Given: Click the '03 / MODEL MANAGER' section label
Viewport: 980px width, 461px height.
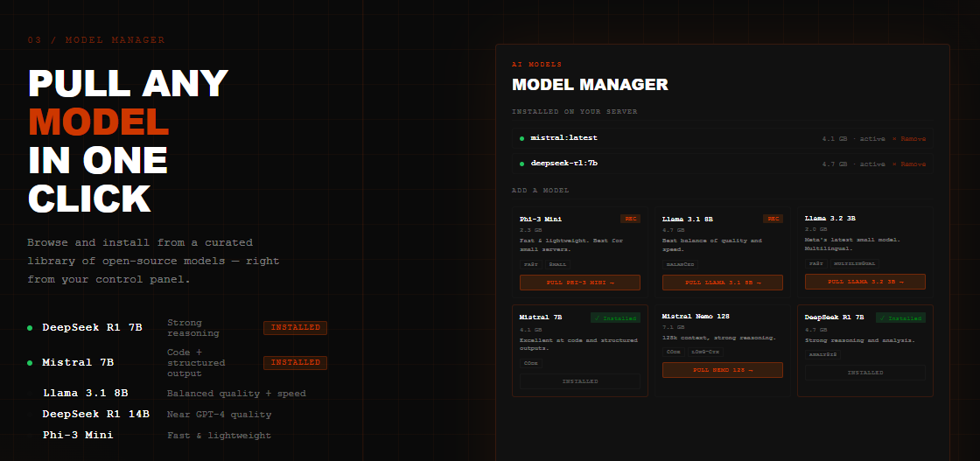Looking at the screenshot, I should [96, 40].
